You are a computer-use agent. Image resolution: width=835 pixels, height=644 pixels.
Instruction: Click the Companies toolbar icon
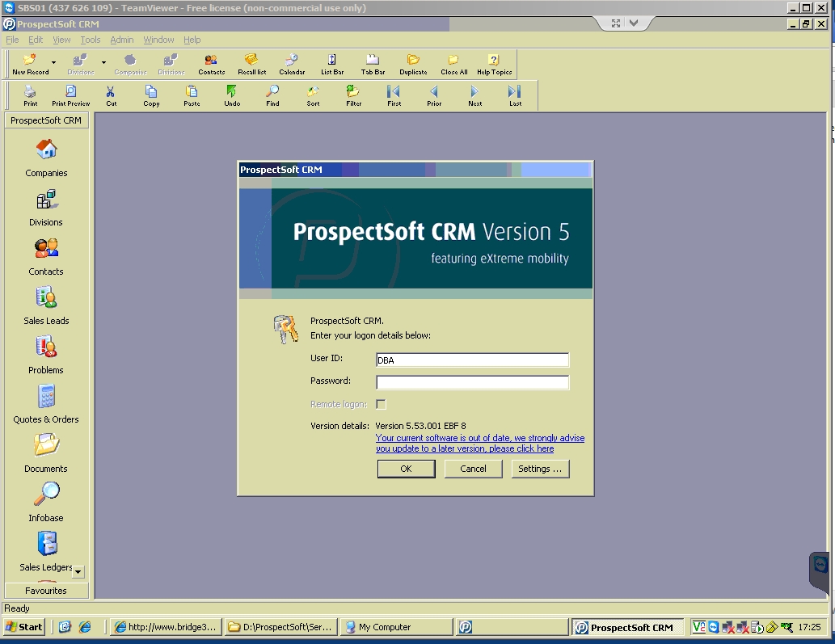pyautogui.click(x=130, y=65)
